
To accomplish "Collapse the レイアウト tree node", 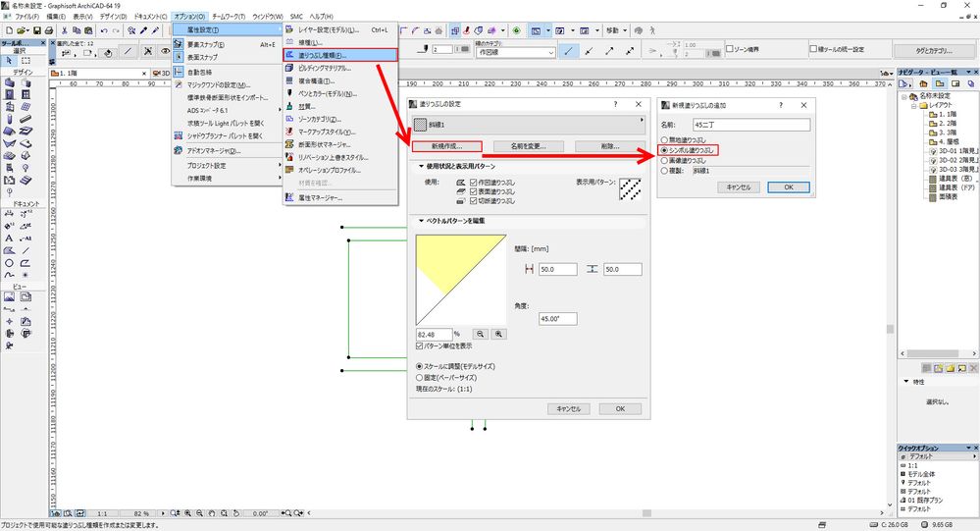I will (x=913, y=106).
